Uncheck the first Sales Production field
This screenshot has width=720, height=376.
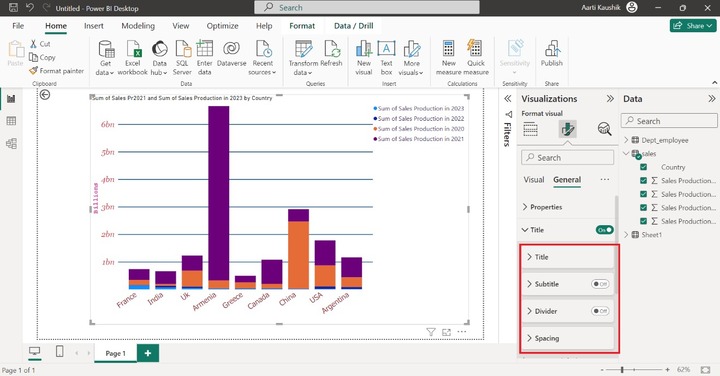click(x=643, y=180)
